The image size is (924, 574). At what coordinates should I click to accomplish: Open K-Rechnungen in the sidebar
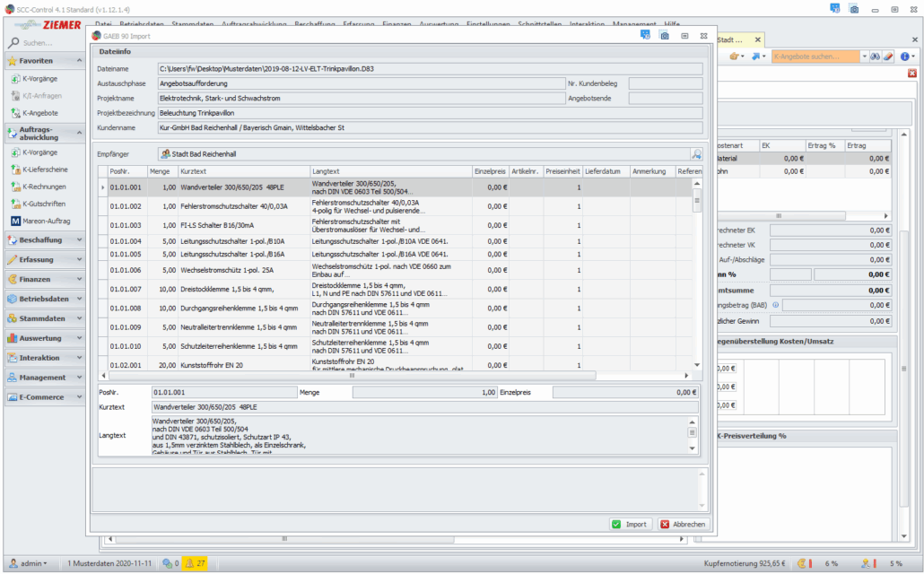[44, 187]
